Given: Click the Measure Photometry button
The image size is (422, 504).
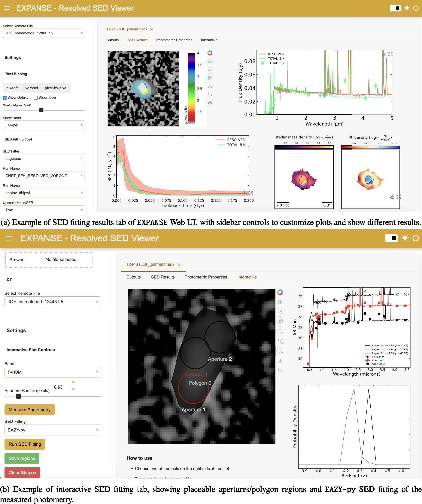Looking at the screenshot, I should (29, 410).
